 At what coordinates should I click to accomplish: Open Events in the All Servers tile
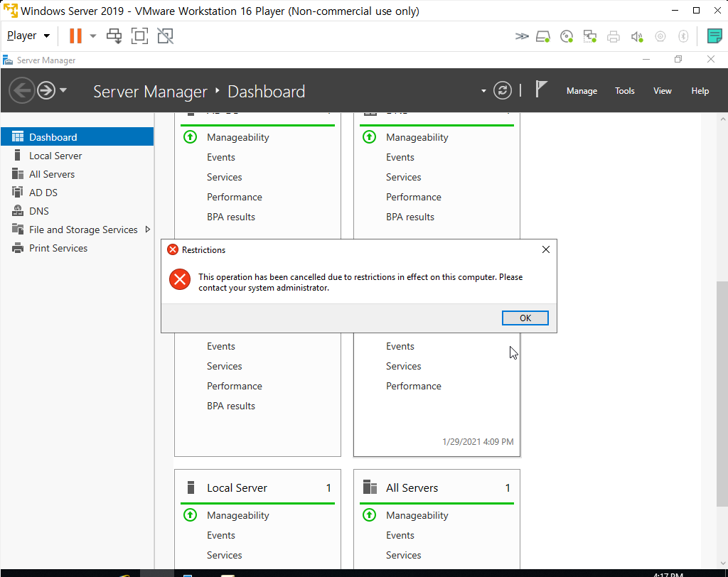[400, 535]
